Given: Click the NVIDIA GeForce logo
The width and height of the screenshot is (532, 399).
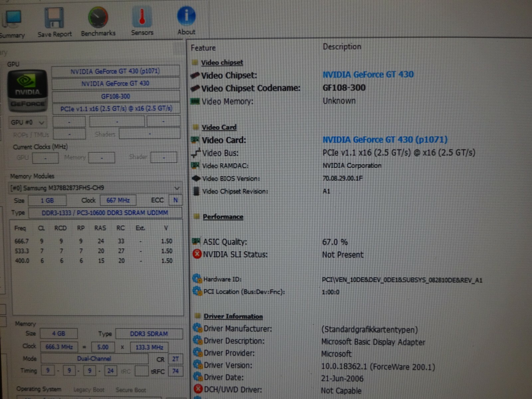Looking at the screenshot, I should (x=28, y=90).
